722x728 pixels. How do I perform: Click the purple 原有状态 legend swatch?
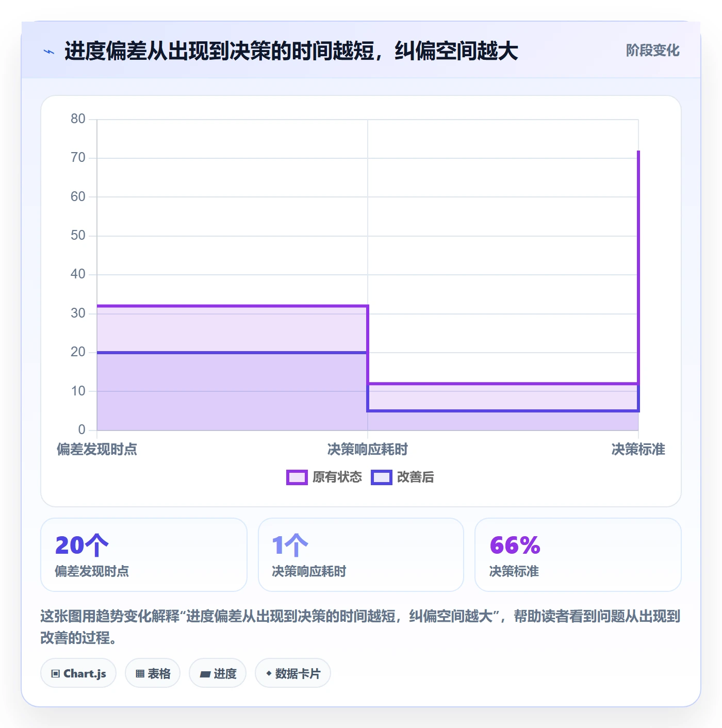pyautogui.click(x=297, y=477)
